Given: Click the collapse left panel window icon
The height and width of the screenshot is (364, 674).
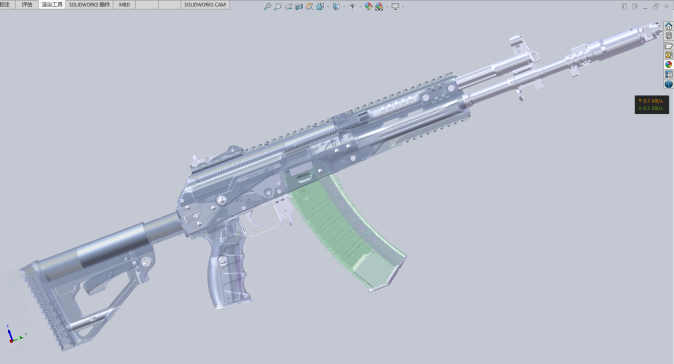Looking at the screenshot, I should point(624,6).
